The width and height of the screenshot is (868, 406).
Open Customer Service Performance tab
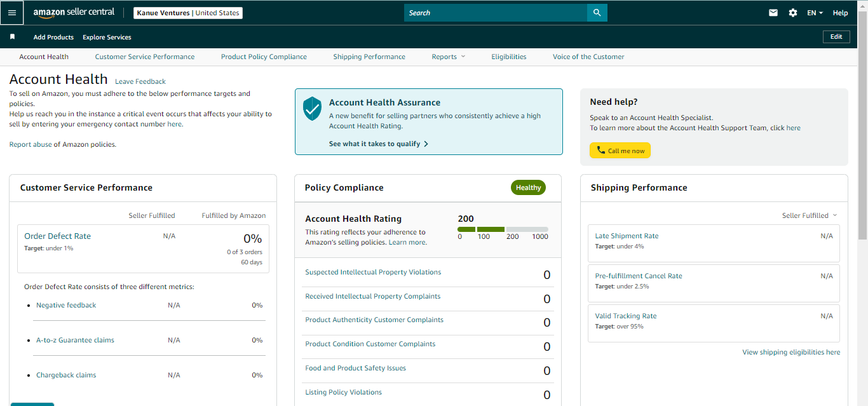click(x=145, y=57)
